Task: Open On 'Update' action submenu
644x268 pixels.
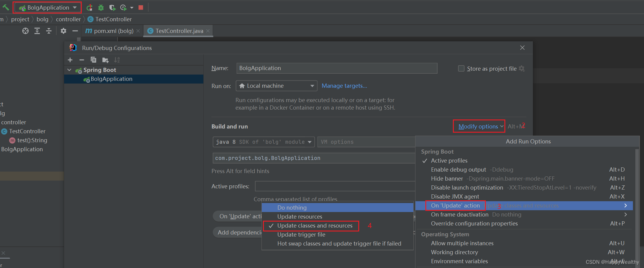Action: click(x=524, y=206)
